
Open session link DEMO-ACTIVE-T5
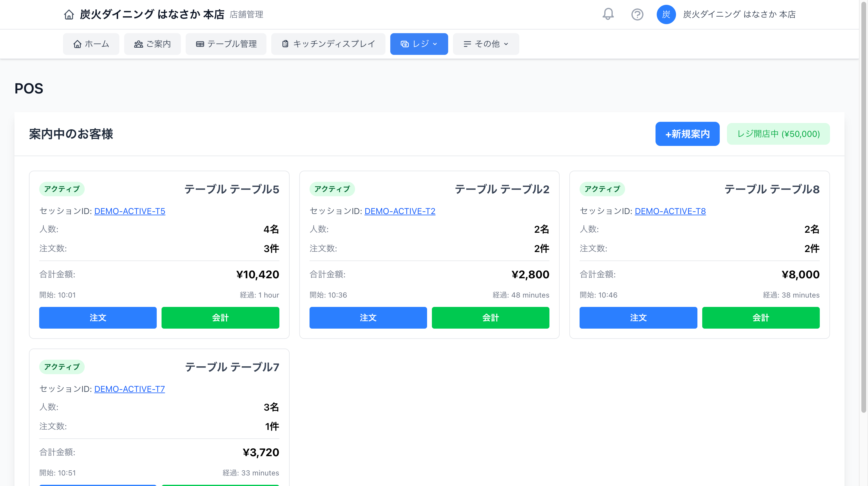pyautogui.click(x=129, y=211)
